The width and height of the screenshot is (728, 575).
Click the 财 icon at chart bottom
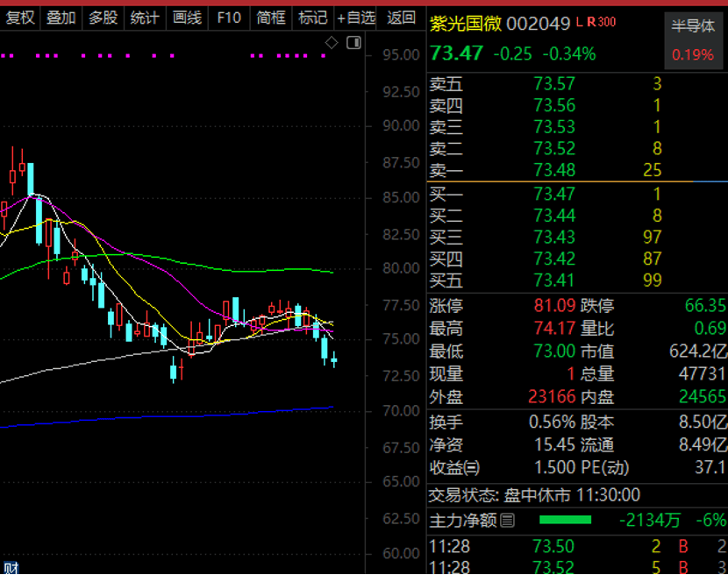click(11, 568)
